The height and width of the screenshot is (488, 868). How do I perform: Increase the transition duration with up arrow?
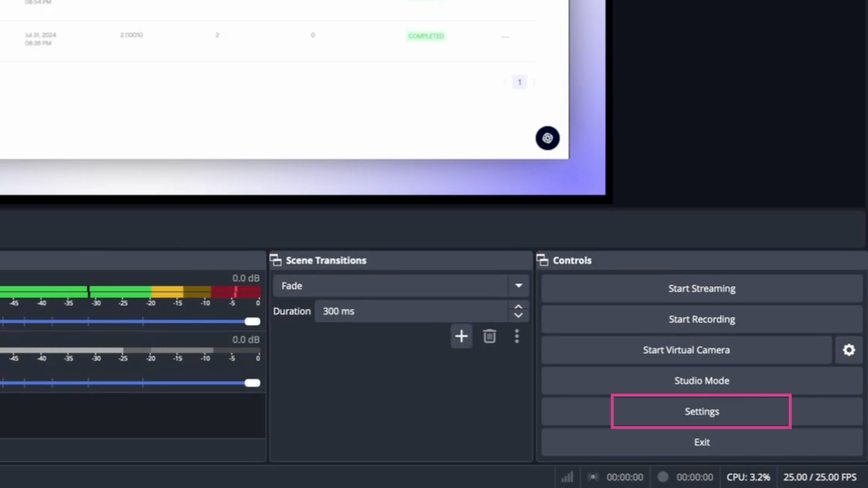(519, 307)
